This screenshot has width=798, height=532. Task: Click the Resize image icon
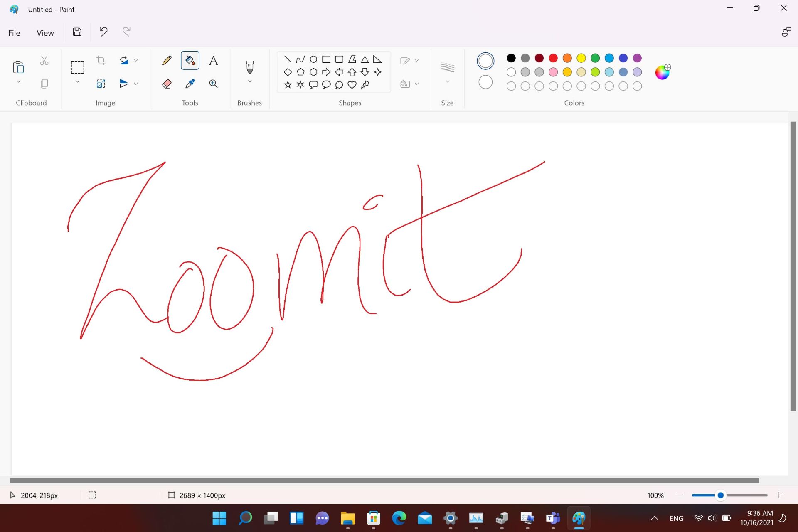tap(101, 84)
